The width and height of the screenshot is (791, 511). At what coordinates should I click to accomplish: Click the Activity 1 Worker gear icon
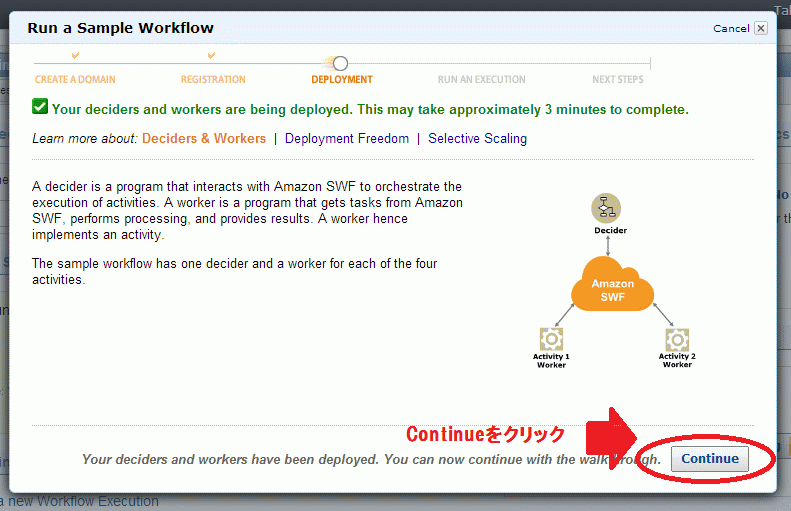pos(551,339)
